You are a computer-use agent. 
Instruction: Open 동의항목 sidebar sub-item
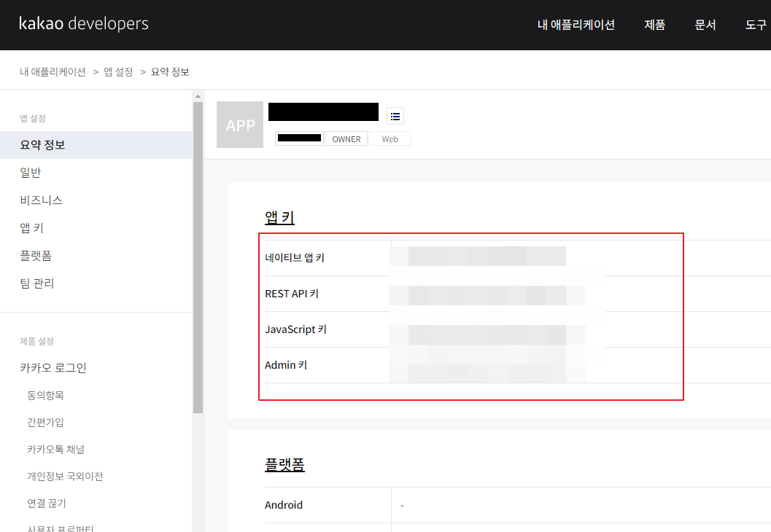tap(45, 395)
